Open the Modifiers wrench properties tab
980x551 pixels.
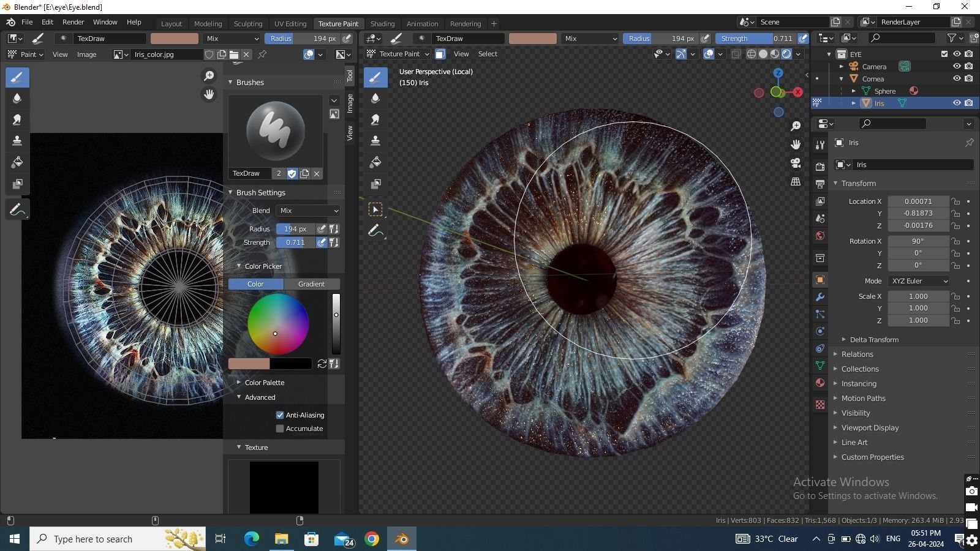(820, 297)
